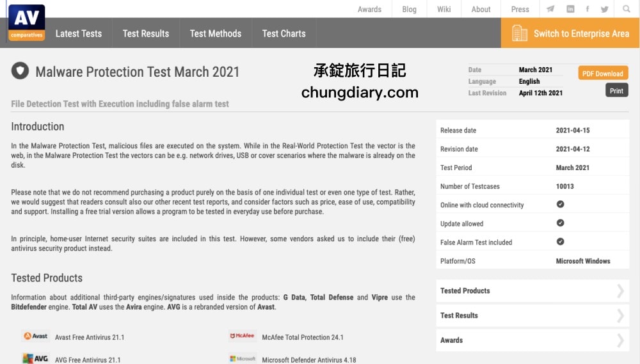640x364 pixels.
Task: Click the Test Results row chevron
Action: [x=620, y=315]
